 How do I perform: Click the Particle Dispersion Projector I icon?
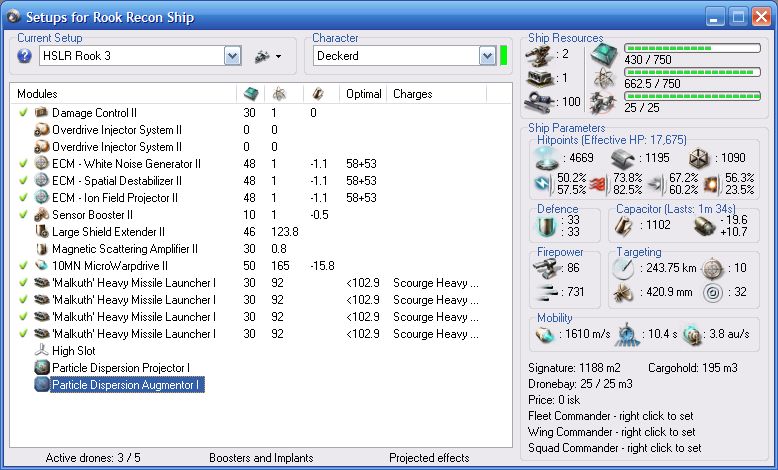42,368
